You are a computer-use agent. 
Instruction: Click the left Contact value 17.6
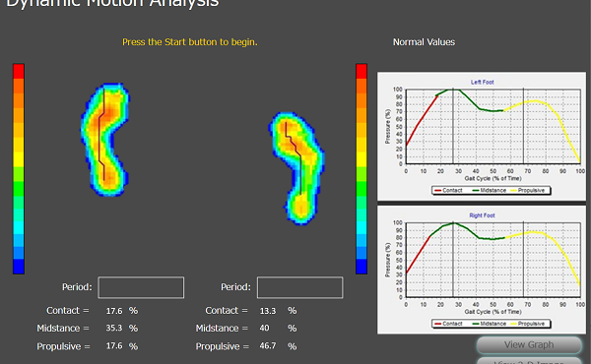(114, 311)
